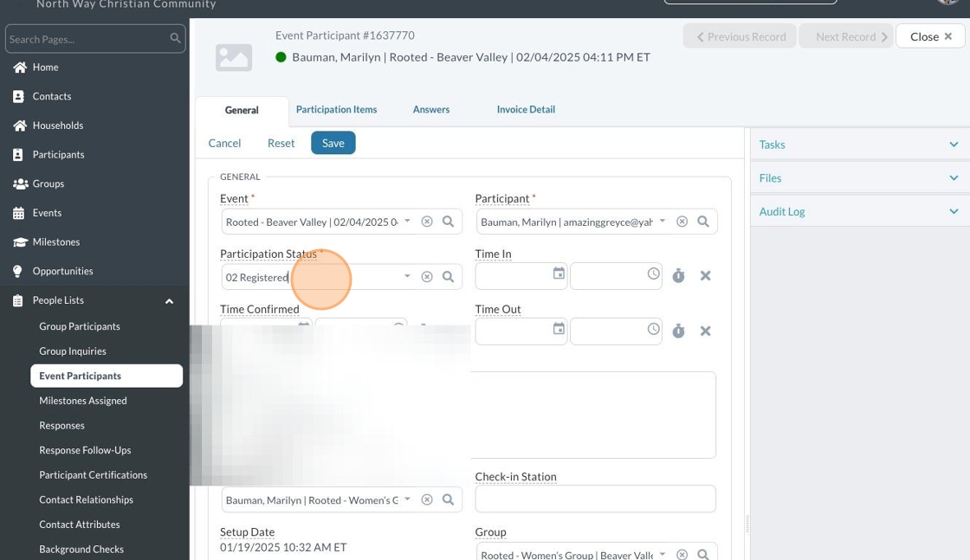The height and width of the screenshot is (560, 970).
Task: Switch to Participation Items tab
Action: click(337, 109)
